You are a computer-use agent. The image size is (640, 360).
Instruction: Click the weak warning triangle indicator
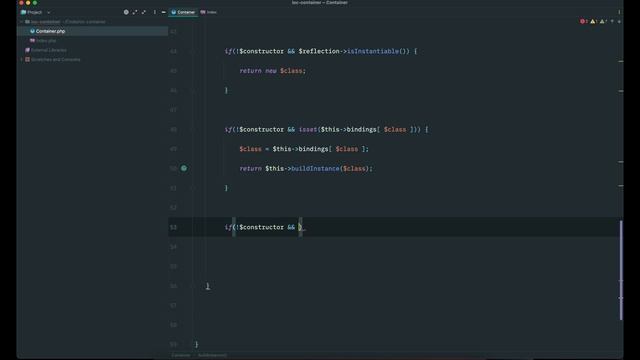(x=603, y=21)
